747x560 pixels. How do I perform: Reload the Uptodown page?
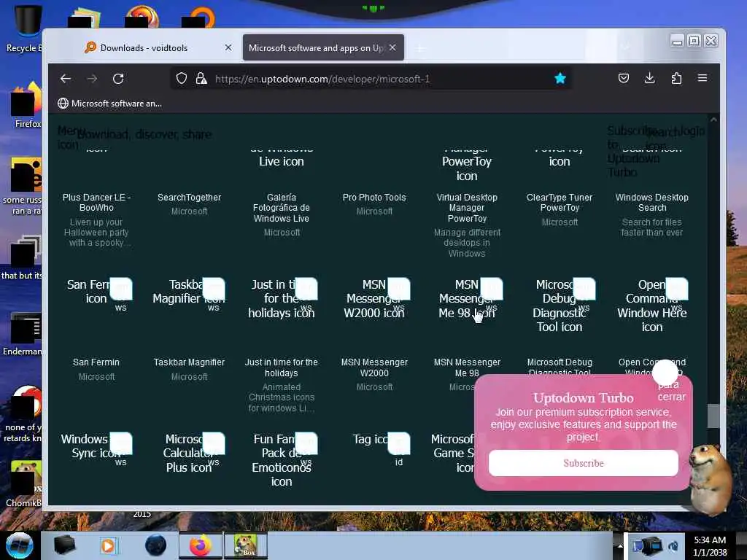[x=118, y=79]
